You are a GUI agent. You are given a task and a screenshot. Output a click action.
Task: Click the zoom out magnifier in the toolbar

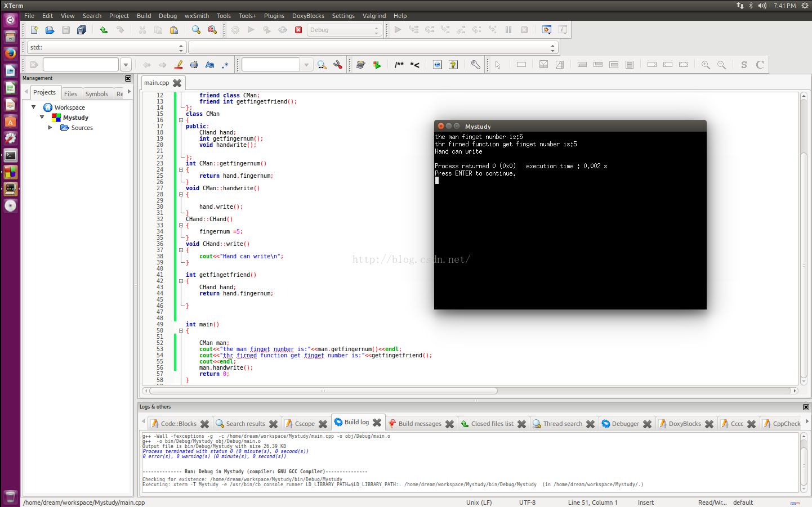point(721,65)
